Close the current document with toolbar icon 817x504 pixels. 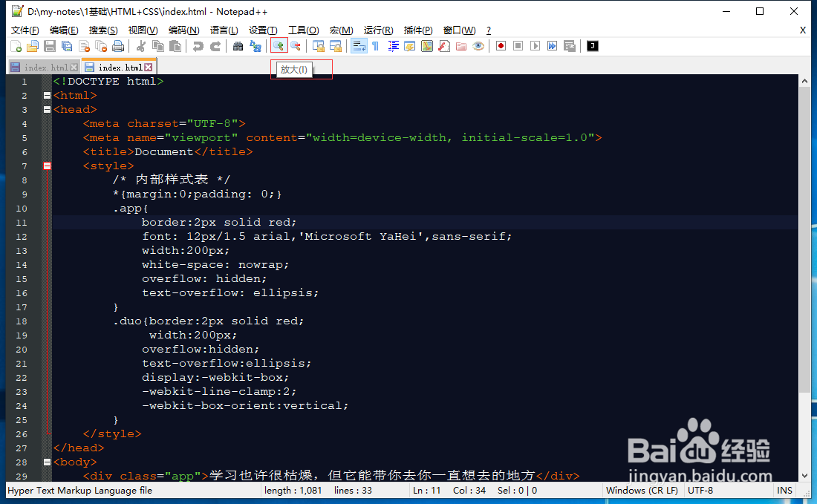pyautogui.click(x=84, y=46)
